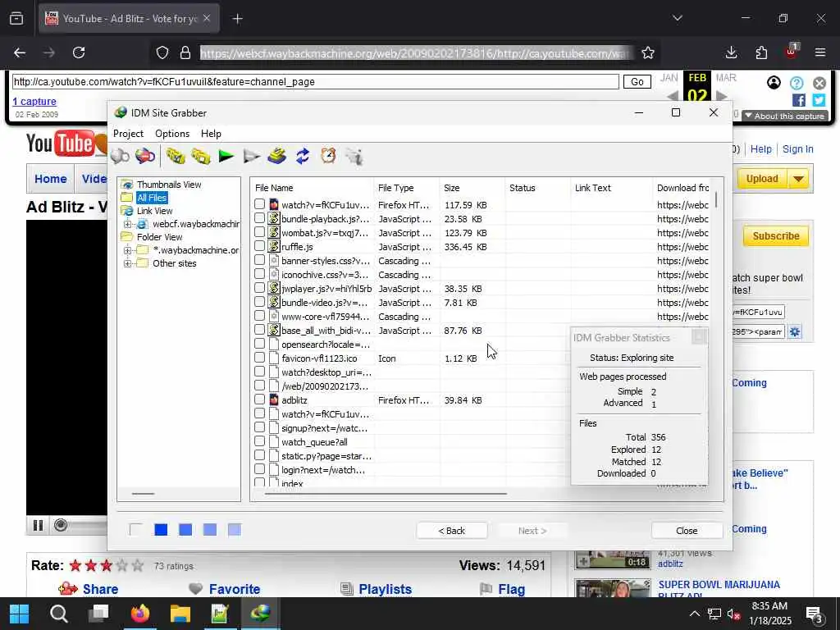Expand the About this capture panel
840x630 pixels.
click(785, 116)
